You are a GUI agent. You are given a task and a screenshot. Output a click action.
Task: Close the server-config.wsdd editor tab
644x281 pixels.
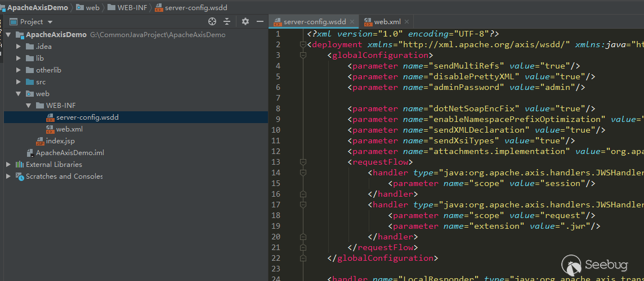pos(352,22)
